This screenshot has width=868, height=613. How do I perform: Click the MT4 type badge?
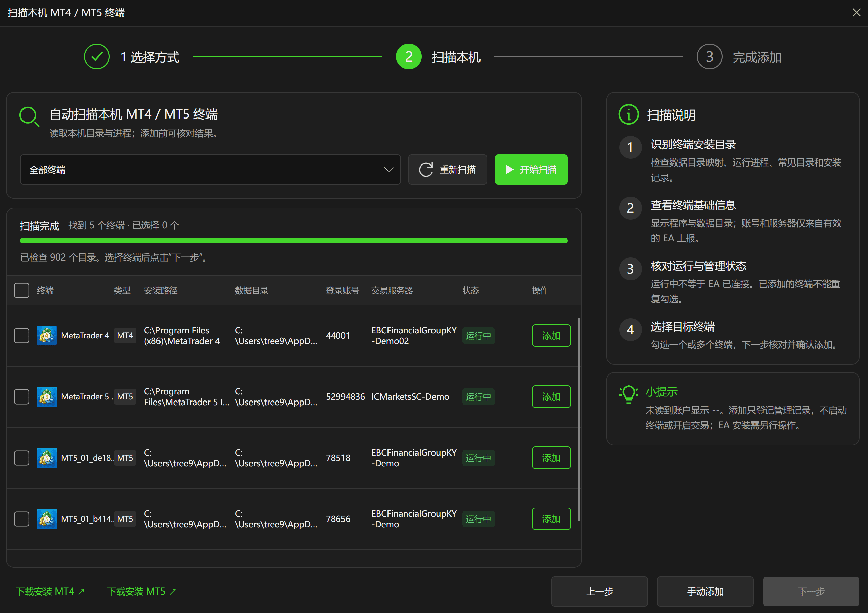click(125, 336)
